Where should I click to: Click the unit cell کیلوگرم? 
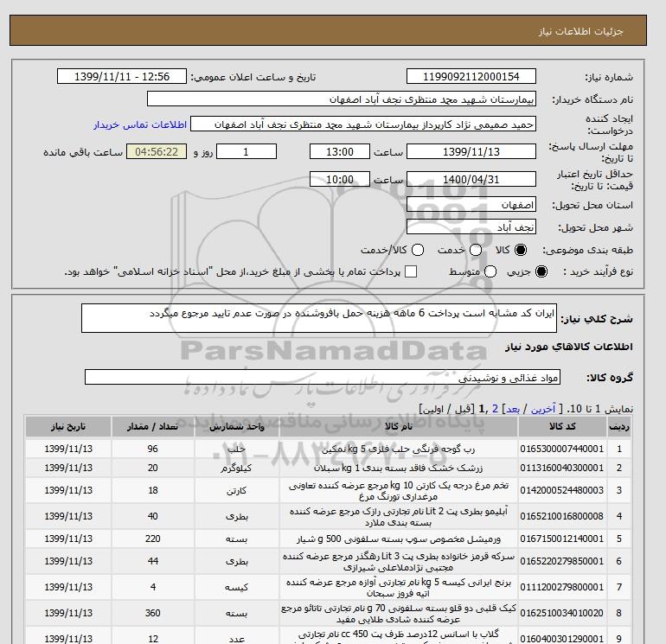coord(237,468)
